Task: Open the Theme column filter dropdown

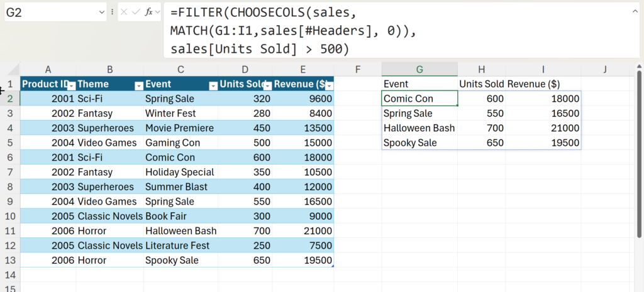Action: 138,85
